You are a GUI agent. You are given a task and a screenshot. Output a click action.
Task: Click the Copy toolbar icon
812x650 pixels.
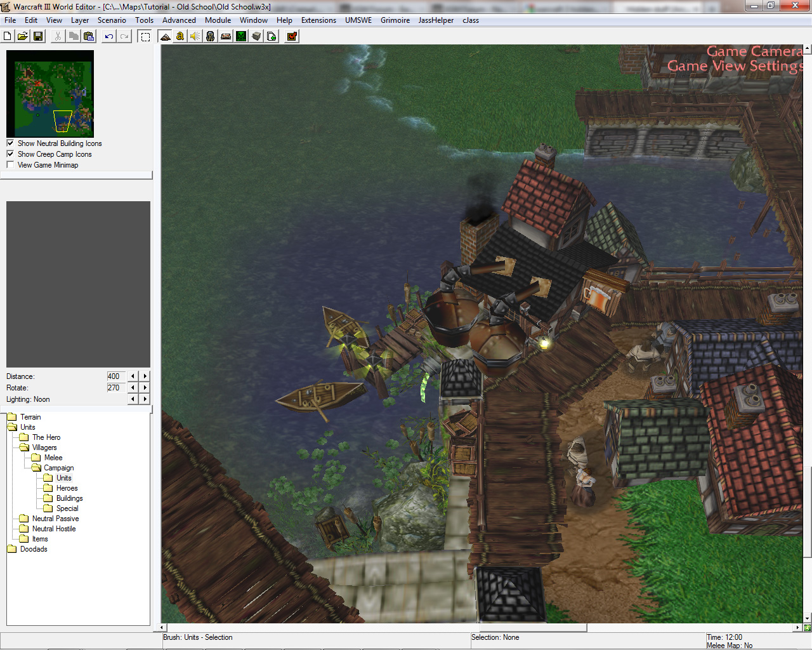pyautogui.click(x=74, y=36)
